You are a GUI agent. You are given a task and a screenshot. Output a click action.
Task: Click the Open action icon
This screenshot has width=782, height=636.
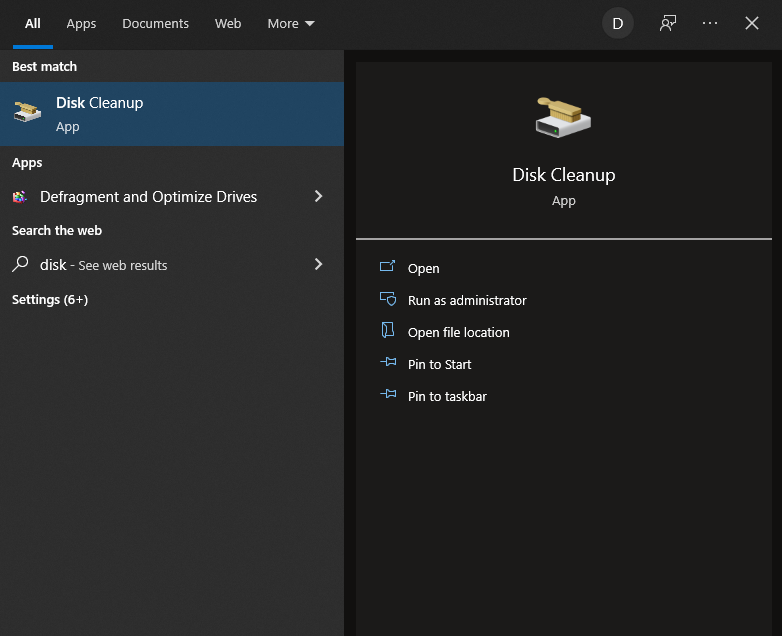pos(388,266)
